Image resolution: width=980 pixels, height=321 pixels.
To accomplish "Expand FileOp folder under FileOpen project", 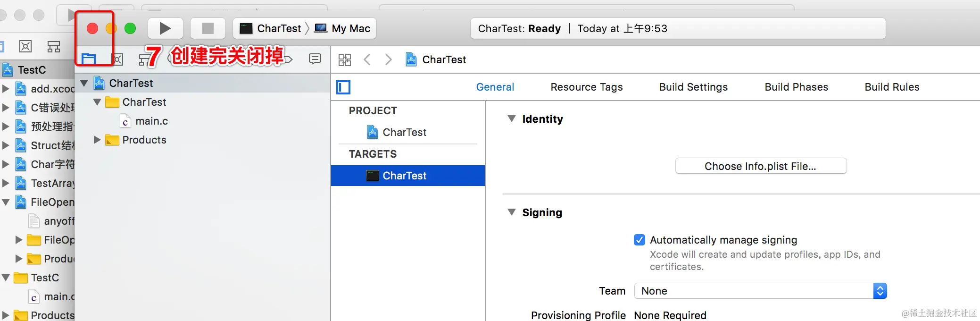I will pos(18,240).
